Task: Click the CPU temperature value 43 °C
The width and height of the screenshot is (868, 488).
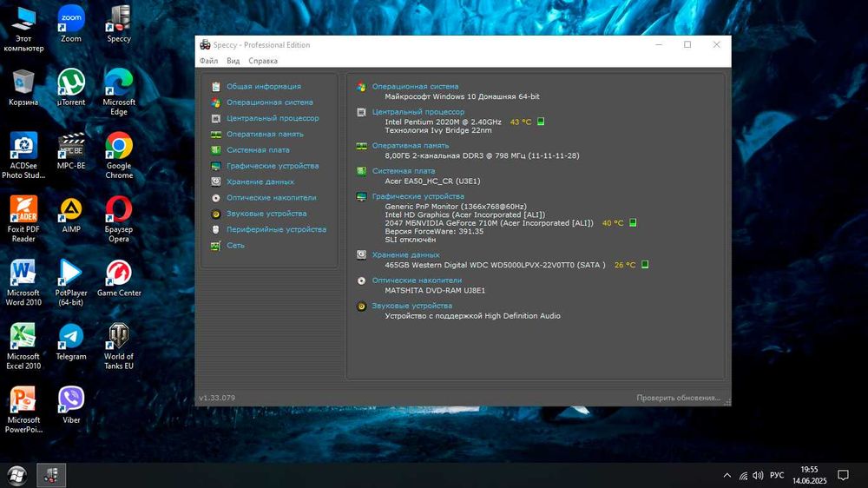Action: (x=520, y=122)
